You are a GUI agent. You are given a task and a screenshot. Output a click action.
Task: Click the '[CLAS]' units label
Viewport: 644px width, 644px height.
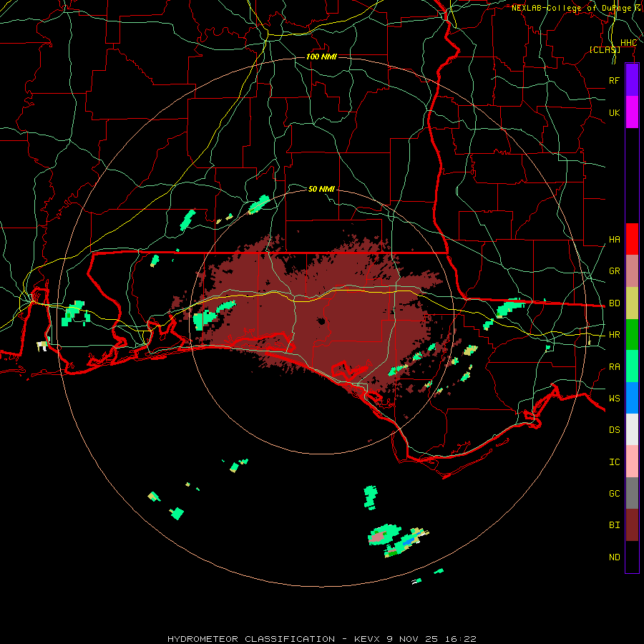coord(605,50)
